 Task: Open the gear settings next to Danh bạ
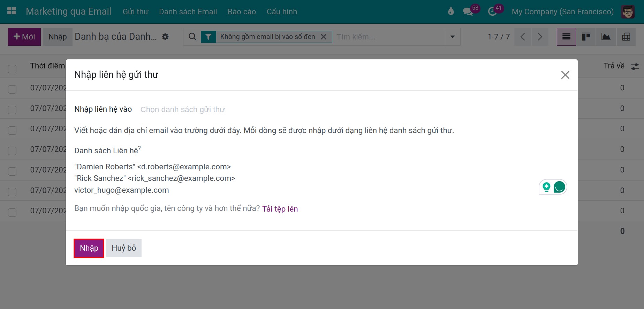click(165, 37)
